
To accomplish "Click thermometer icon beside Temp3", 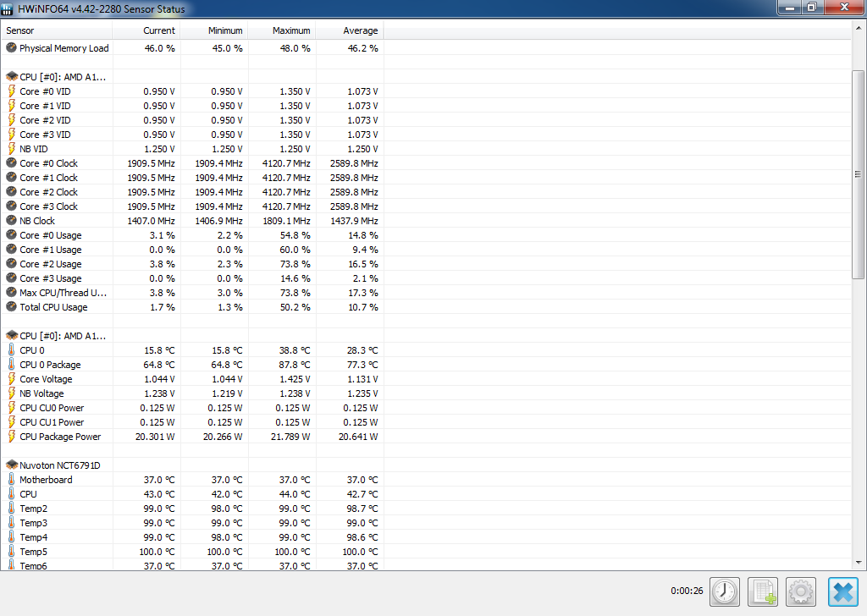I will [11, 522].
